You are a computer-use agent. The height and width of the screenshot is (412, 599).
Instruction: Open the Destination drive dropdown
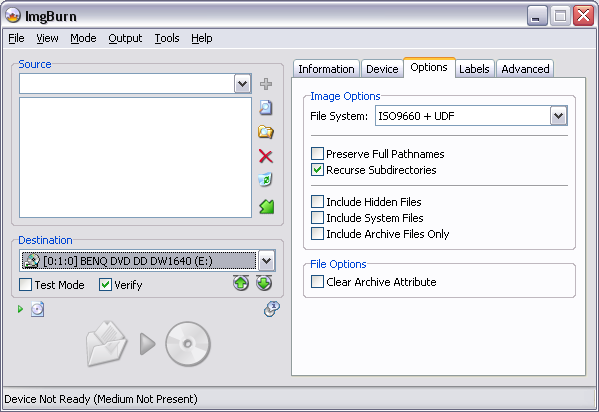point(266,261)
